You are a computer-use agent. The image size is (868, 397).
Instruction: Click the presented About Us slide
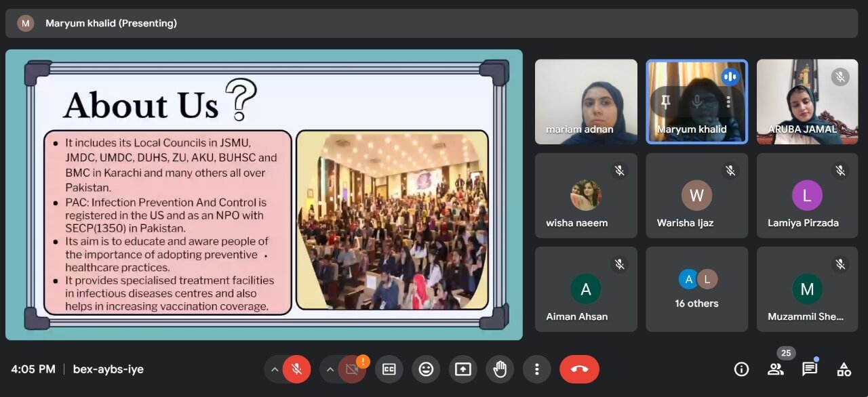point(264,194)
